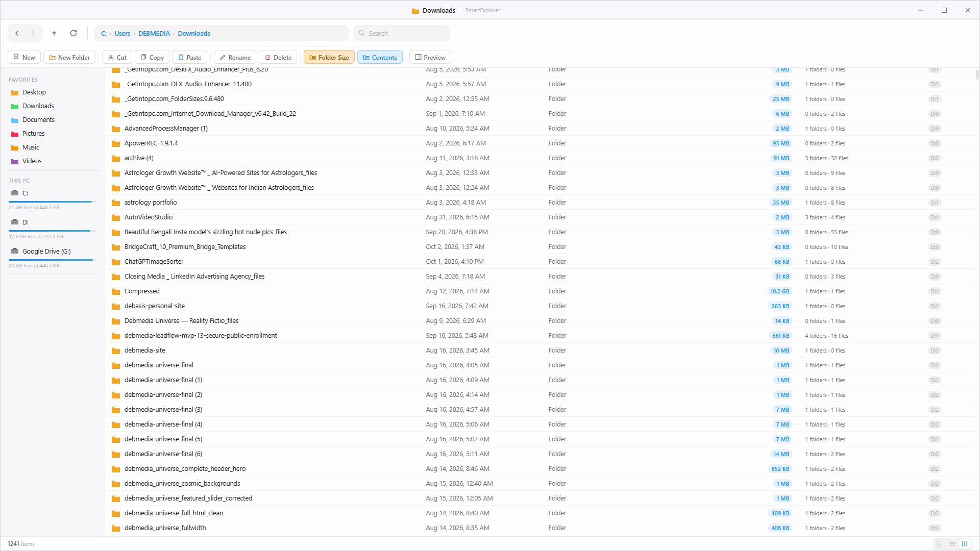Click the Delete button

(278, 57)
